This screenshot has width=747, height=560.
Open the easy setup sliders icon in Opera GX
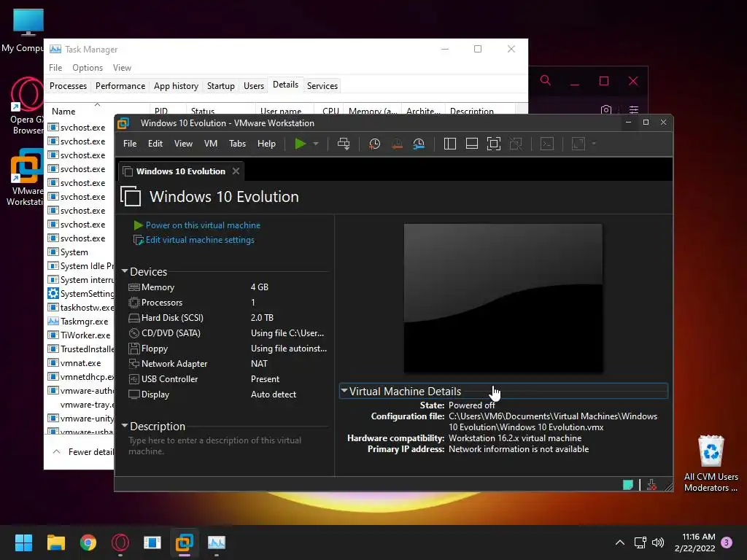point(634,109)
